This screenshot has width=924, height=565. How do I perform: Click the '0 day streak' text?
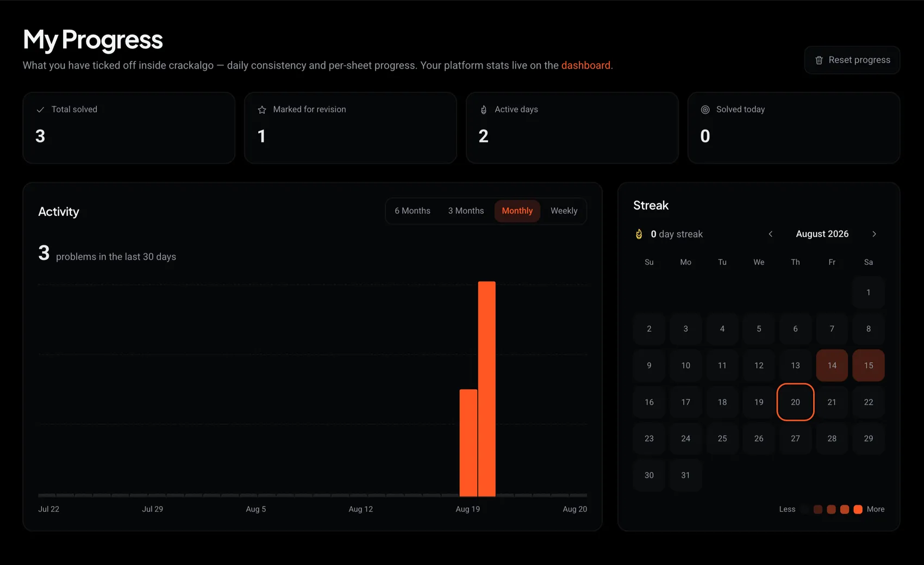(677, 234)
